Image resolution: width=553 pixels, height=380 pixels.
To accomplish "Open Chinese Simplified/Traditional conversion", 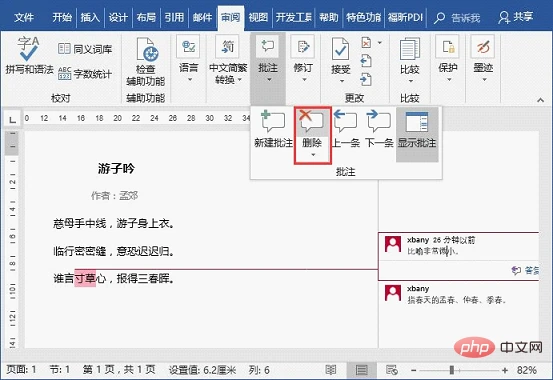I will click(227, 60).
